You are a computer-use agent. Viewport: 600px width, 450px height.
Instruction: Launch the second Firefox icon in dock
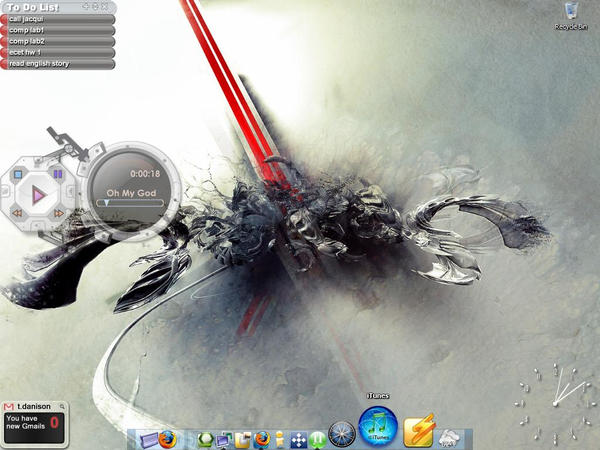262,439
